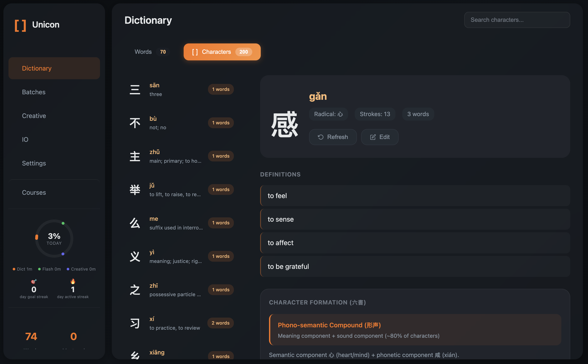
Task: Open the Courses section
Action: click(x=34, y=192)
